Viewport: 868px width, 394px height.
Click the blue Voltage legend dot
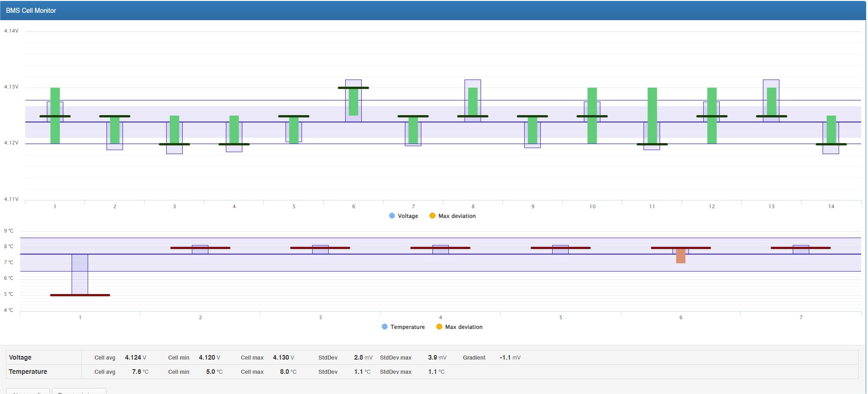(392, 216)
